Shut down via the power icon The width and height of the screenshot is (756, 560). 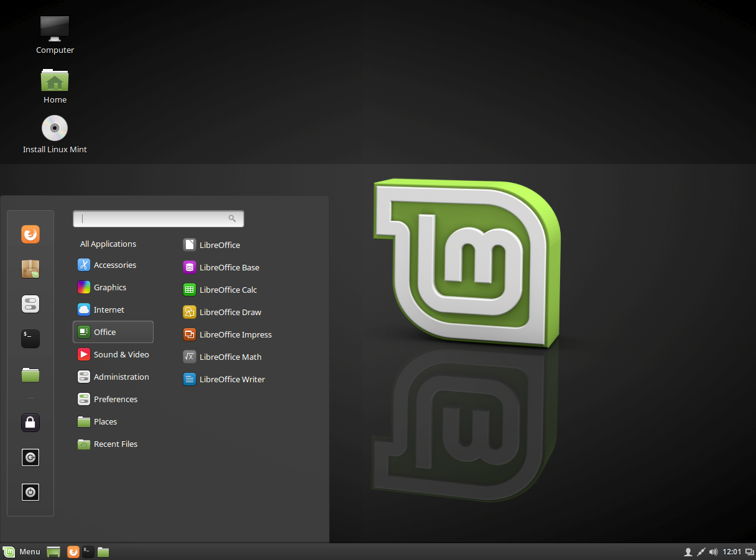point(30,492)
